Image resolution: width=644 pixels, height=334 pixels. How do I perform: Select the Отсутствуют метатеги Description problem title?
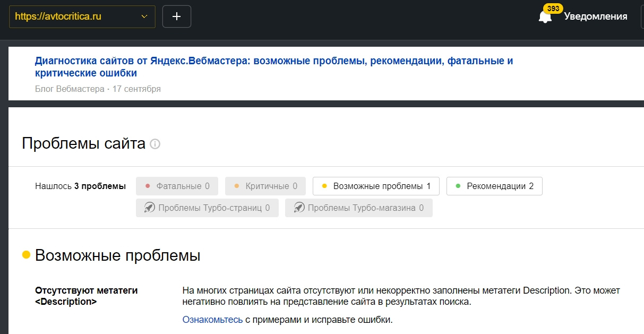pos(86,296)
